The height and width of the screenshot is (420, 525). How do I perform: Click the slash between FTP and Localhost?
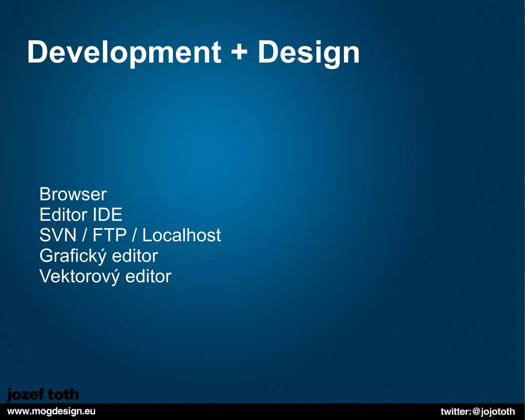click(x=134, y=235)
